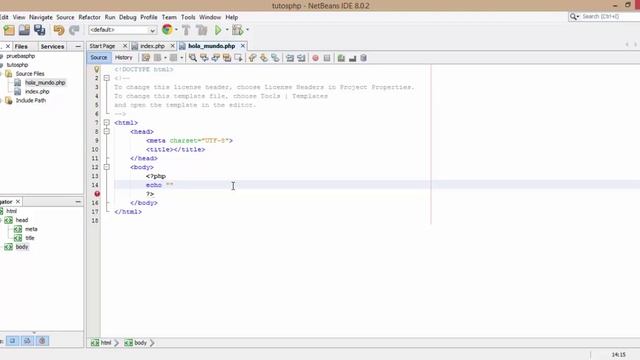
Task: Click the html breadcrumb at bottom
Action: point(105,343)
